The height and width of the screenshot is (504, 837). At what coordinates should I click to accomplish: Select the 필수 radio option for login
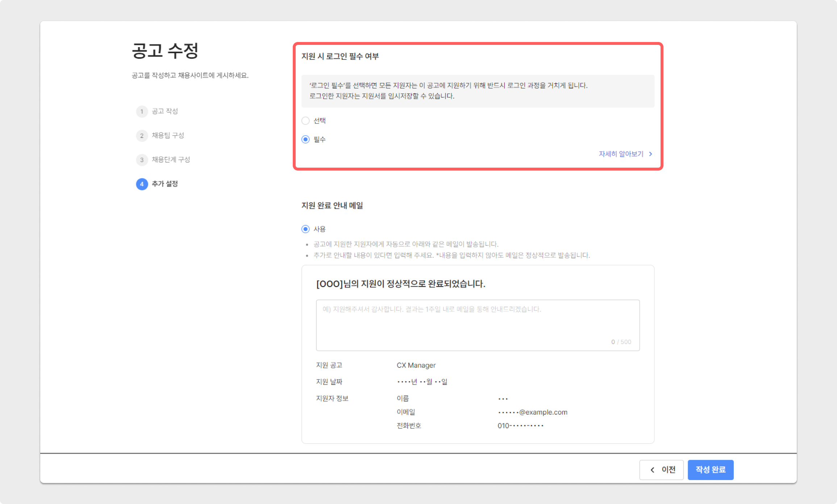(x=305, y=139)
